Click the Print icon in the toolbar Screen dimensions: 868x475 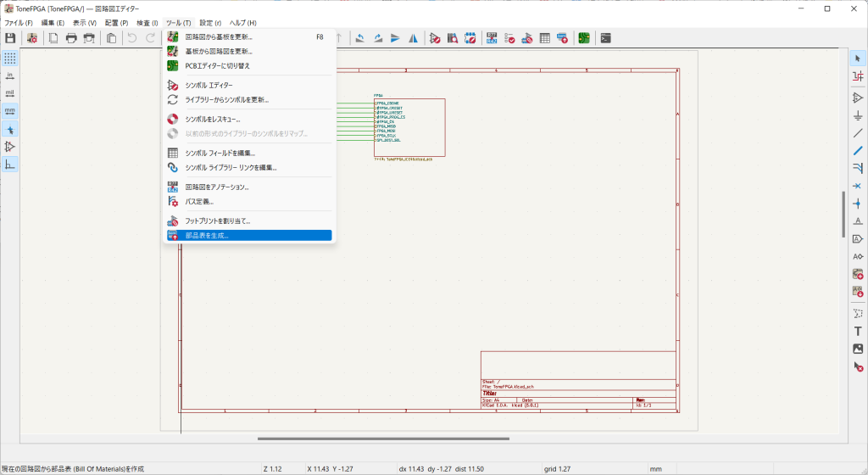[x=71, y=38]
